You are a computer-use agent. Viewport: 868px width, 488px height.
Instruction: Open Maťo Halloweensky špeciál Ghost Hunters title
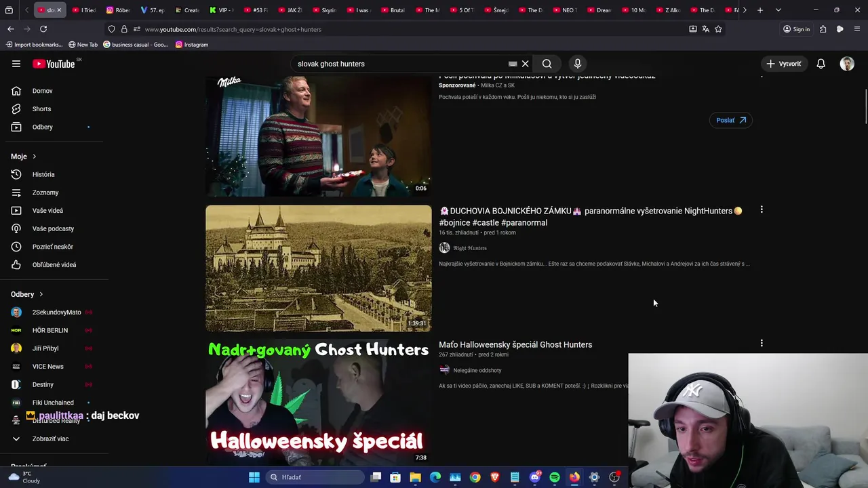[x=515, y=345]
